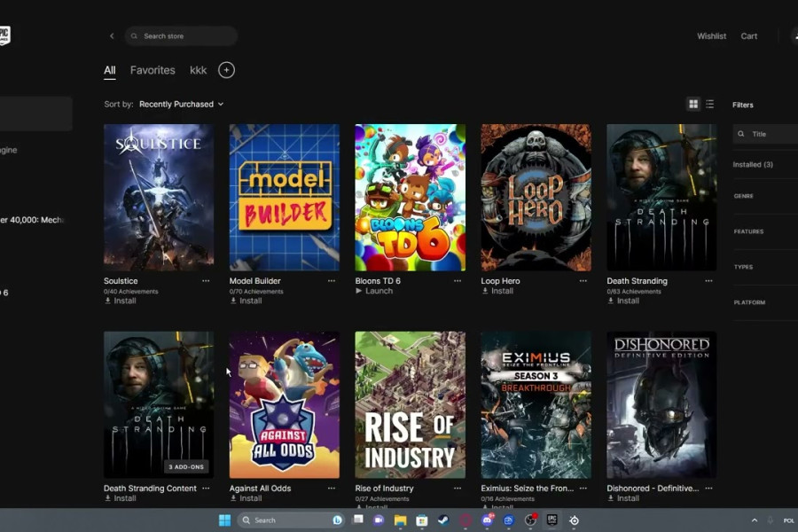Open the Rise of Industry cover art
The image size is (798, 532).
click(x=411, y=404)
